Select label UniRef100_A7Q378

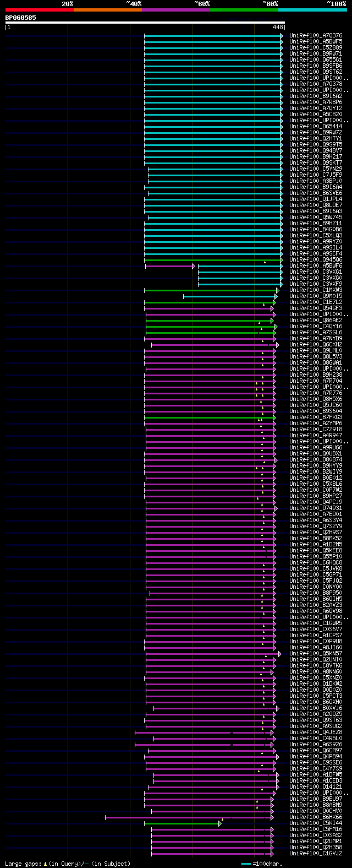316,84
